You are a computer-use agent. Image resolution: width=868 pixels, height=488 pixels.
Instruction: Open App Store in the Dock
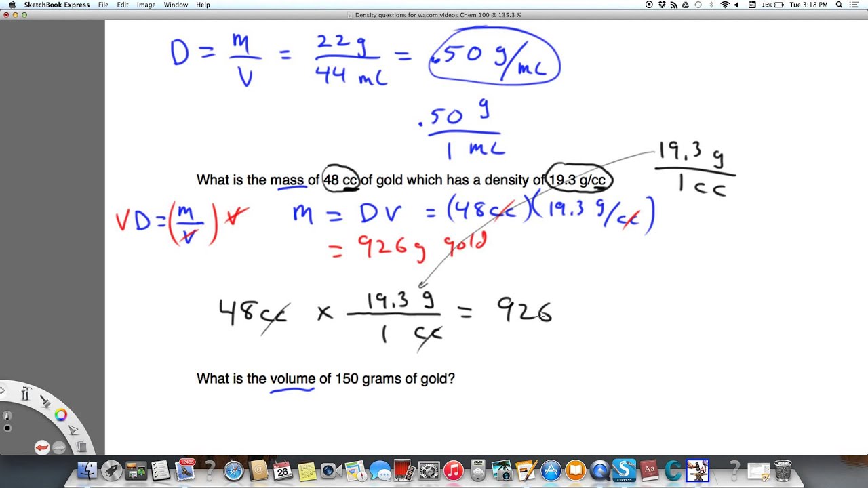pyautogui.click(x=551, y=470)
